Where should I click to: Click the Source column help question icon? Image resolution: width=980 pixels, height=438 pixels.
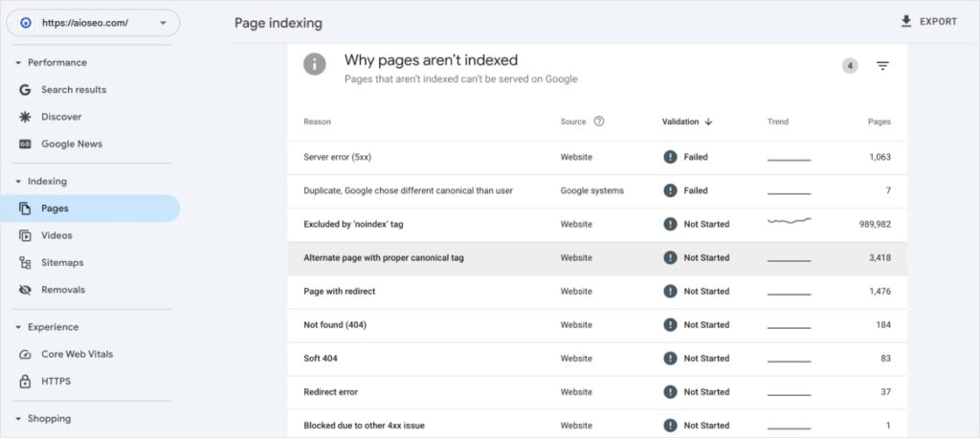[599, 121]
